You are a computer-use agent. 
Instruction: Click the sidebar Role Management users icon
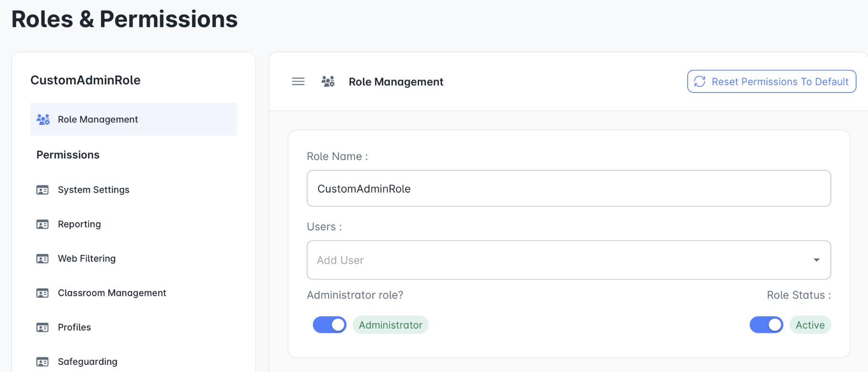tap(43, 119)
